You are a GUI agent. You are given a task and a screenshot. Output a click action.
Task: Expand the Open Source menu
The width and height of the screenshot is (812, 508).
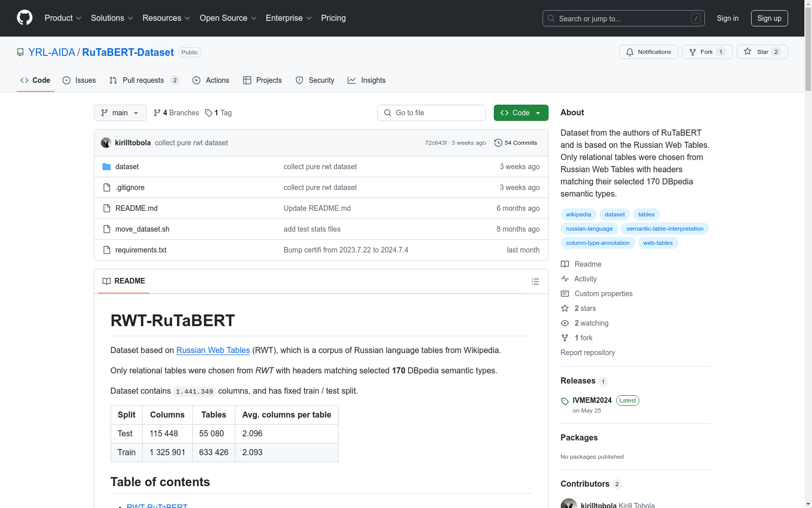228,18
